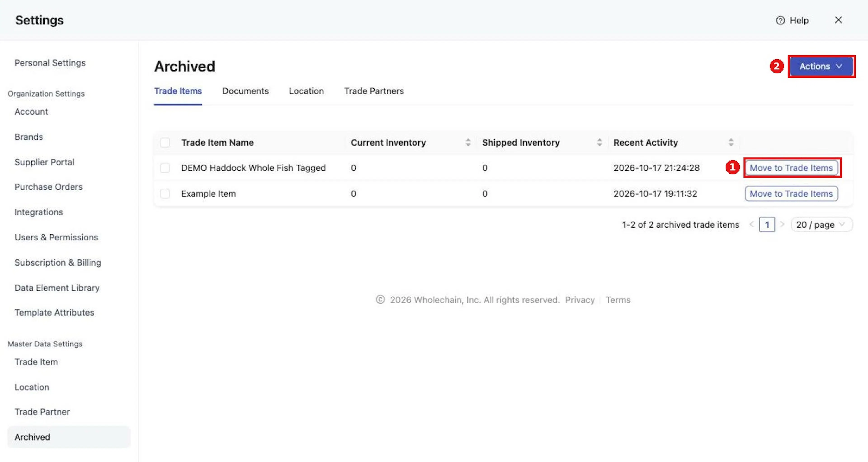Close the Settings panel with the X
The width and height of the screenshot is (868, 462).
pos(838,20)
